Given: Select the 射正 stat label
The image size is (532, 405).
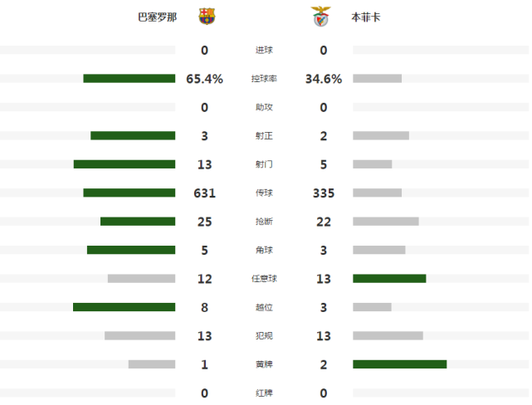Looking at the screenshot, I should point(264,135).
